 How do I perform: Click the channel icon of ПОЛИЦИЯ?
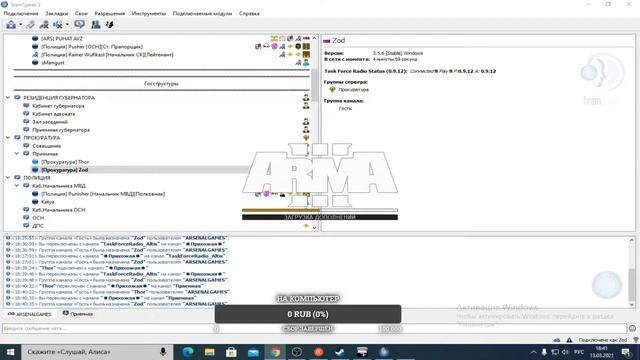18,178
